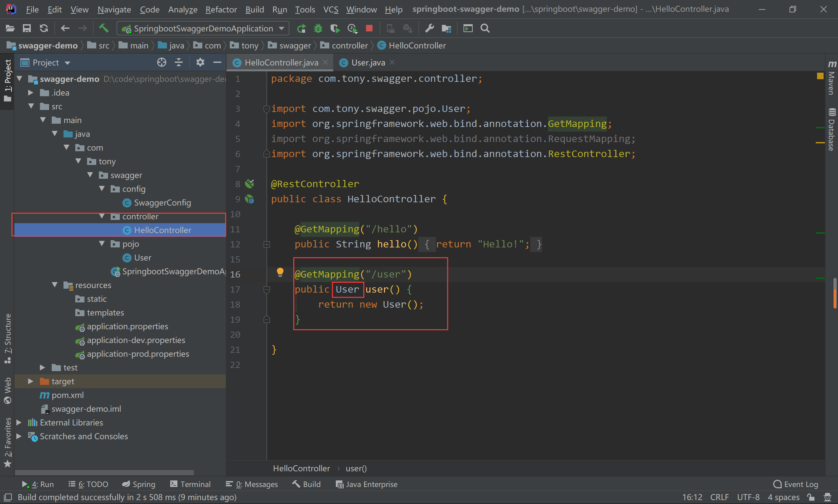Click the Search Everywhere magnifier icon
The width and height of the screenshot is (838, 504).
[x=485, y=28]
